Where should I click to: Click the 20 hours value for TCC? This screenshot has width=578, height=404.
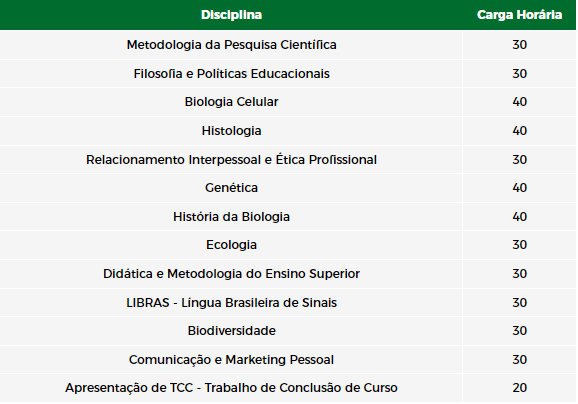click(519, 388)
